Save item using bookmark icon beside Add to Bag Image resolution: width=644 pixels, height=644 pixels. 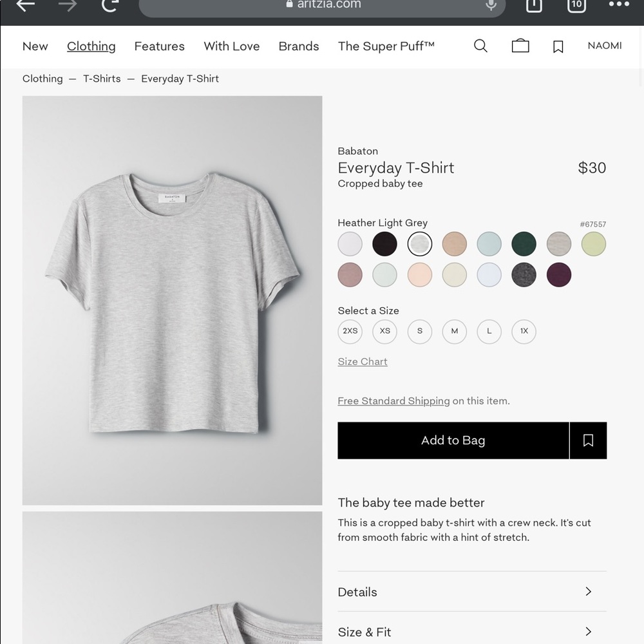[x=588, y=440]
